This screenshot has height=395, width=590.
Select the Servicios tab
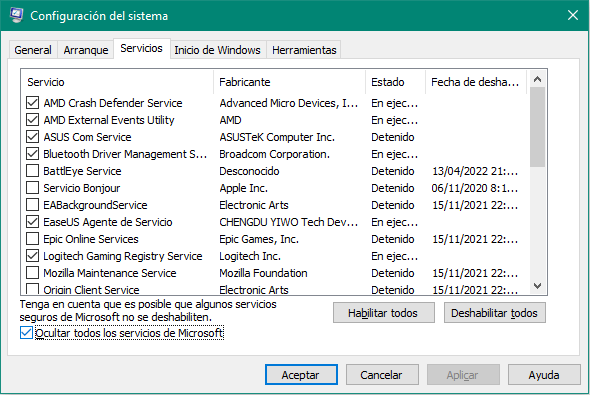point(141,49)
